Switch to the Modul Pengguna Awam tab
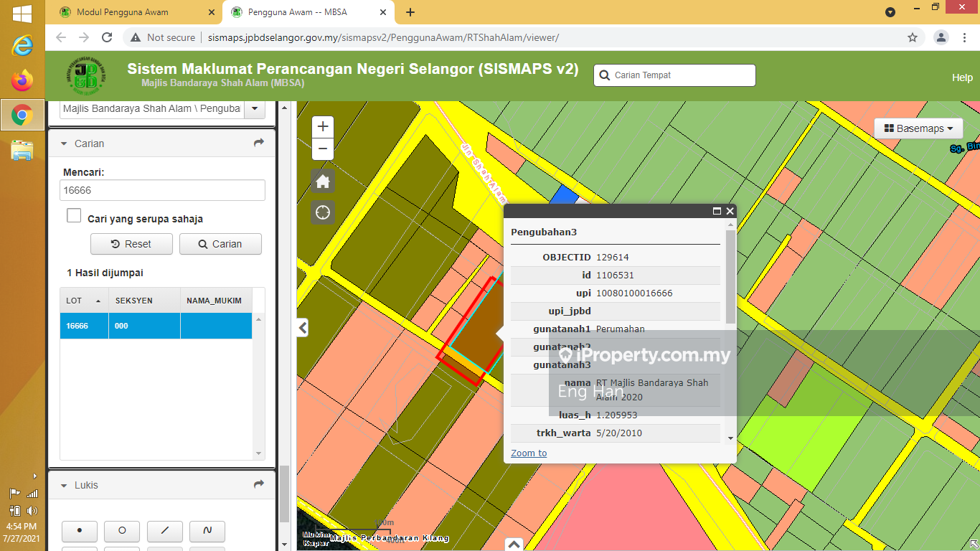The height and width of the screenshot is (551, 980). pyautogui.click(x=123, y=12)
